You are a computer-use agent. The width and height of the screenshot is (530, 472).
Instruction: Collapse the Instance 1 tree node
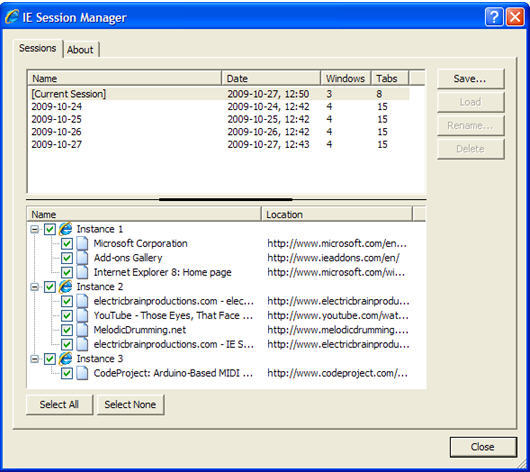34,229
